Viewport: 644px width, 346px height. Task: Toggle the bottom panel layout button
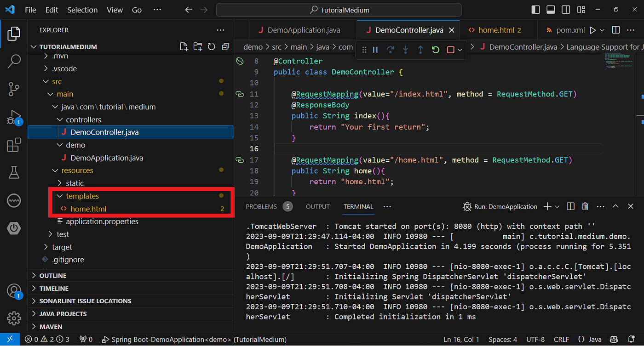pos(551,10)
